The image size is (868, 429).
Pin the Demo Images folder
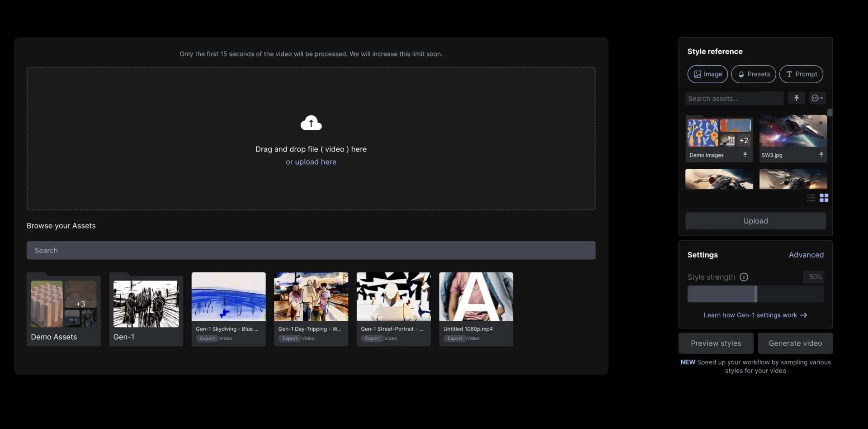[x=745, y=155]
